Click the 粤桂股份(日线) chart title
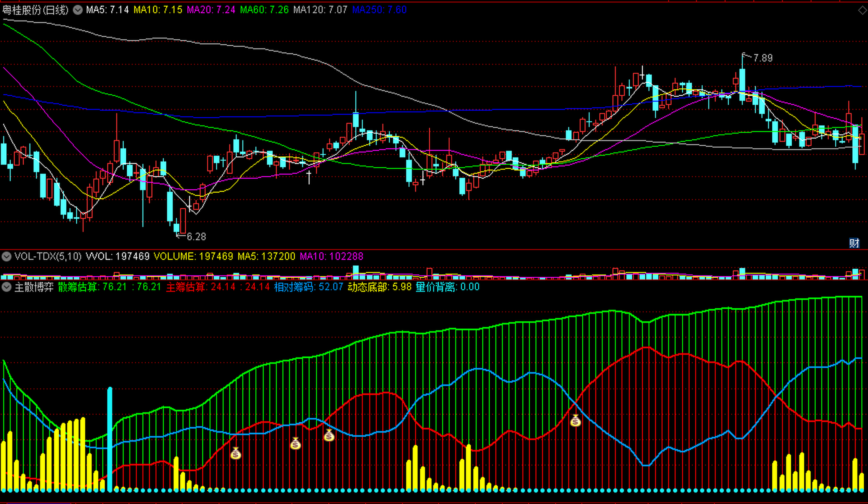The image size is (868, 504). 35,10
